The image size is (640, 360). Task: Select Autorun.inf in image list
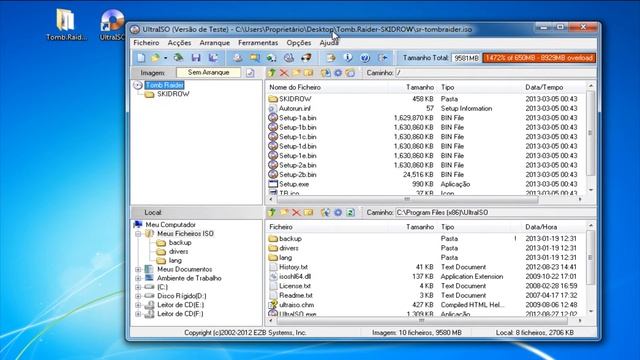coord(295,109)
